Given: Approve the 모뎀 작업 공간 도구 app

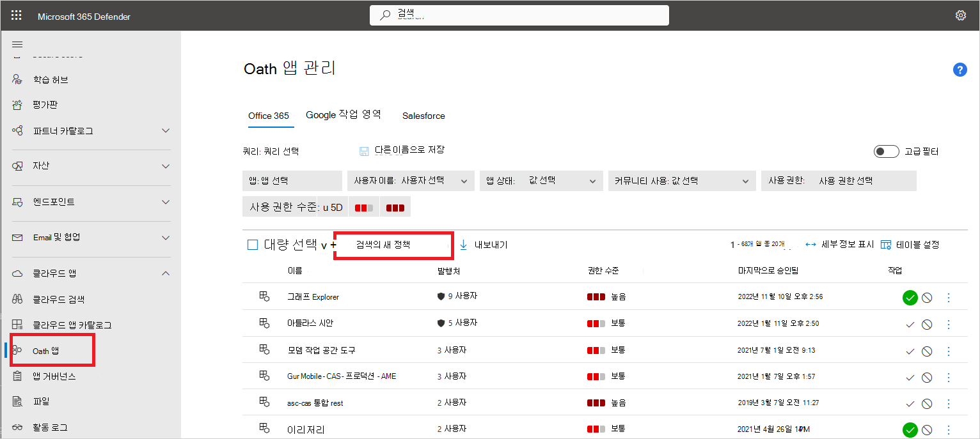Looking at the screenshot, I should pos(910,351).
